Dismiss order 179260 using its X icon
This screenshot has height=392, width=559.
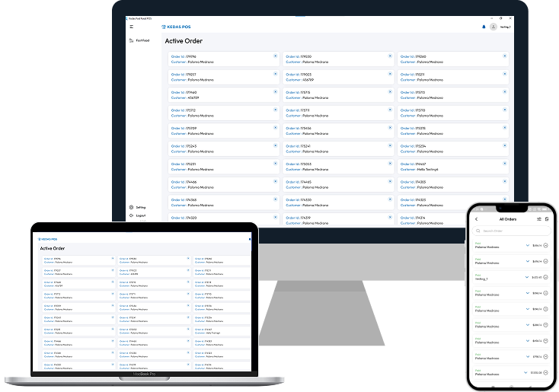pos(504,56)
